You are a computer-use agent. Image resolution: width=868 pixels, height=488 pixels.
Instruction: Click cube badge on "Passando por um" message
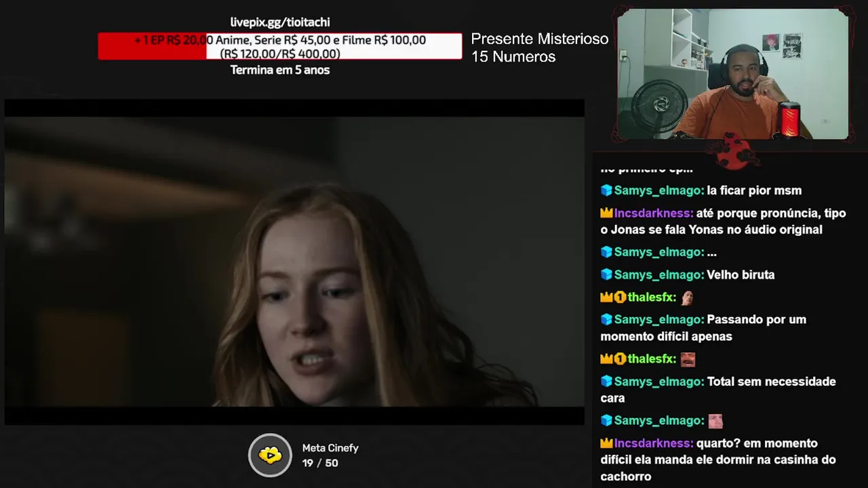606,319
